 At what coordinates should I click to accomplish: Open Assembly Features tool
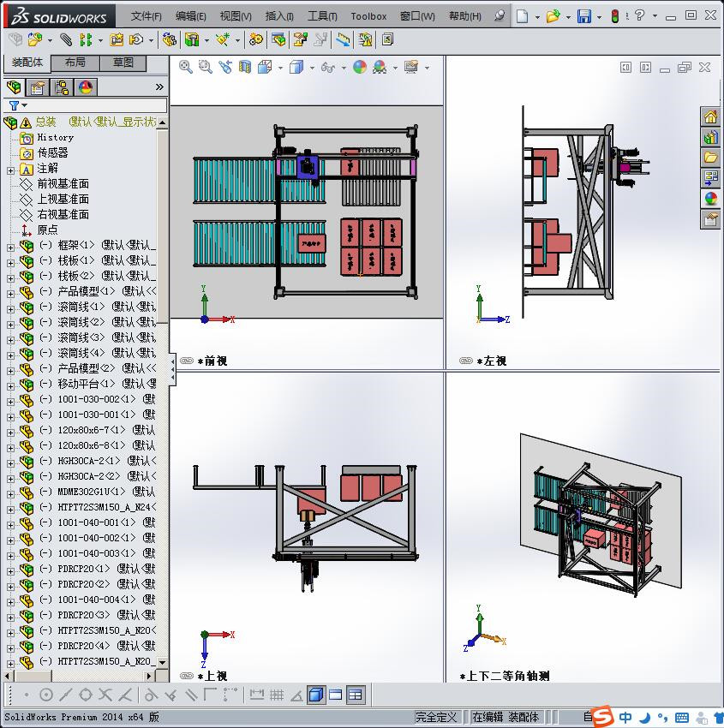(x=192, y=40)
